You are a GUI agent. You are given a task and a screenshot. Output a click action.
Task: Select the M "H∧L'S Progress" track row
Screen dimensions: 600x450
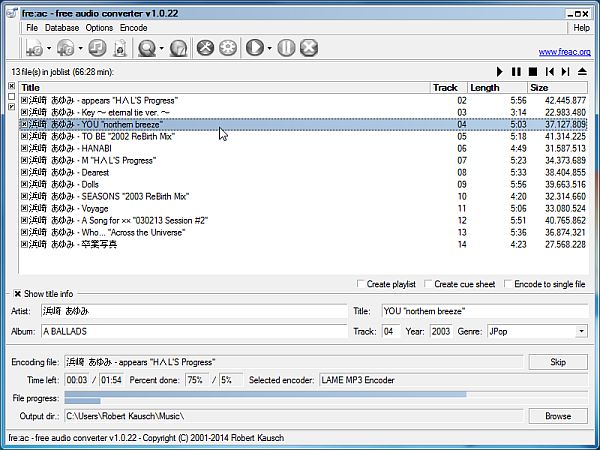click(303, 160)
